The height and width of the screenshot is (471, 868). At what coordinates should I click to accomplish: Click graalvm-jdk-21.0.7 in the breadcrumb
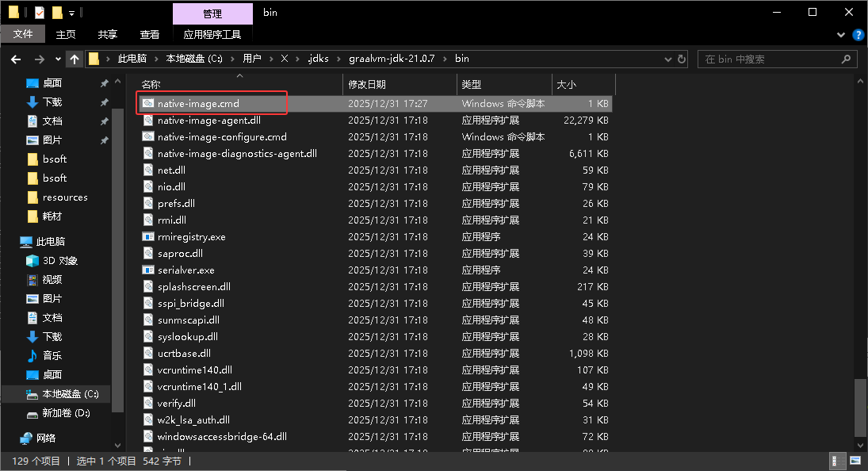(392, 59)
